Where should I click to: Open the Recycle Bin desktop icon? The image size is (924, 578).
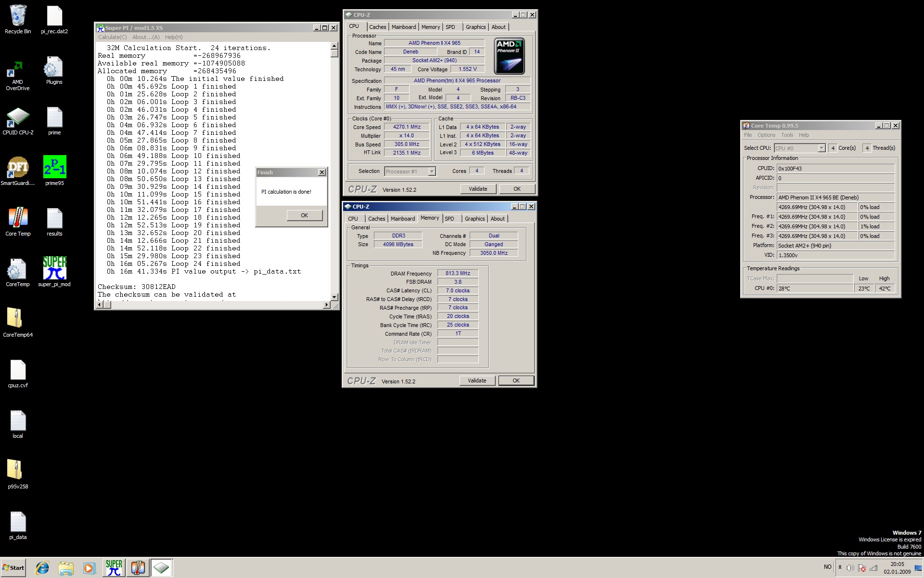pos(18,19)
